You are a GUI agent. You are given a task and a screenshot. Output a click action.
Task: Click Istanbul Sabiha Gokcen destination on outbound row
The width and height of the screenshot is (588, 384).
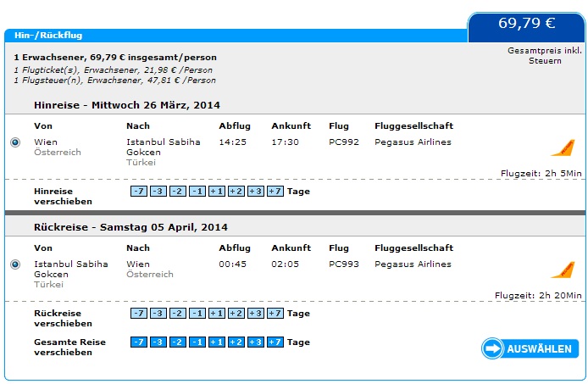point(164,147)
